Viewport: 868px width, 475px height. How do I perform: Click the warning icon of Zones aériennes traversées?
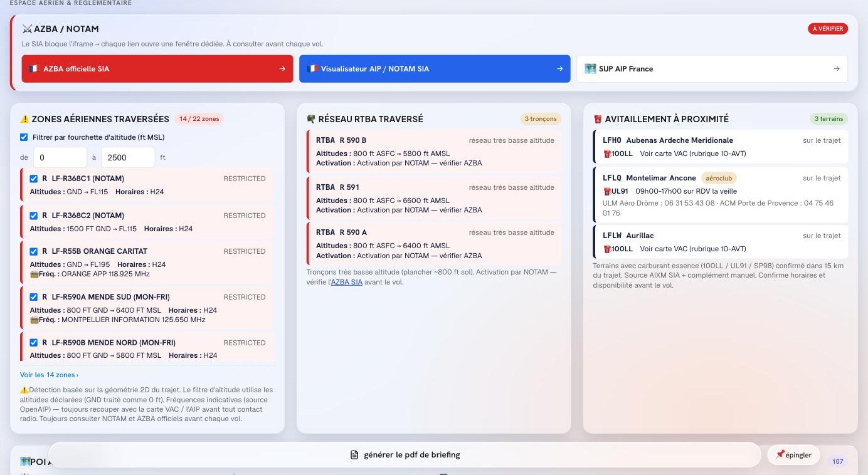(24, 119)
